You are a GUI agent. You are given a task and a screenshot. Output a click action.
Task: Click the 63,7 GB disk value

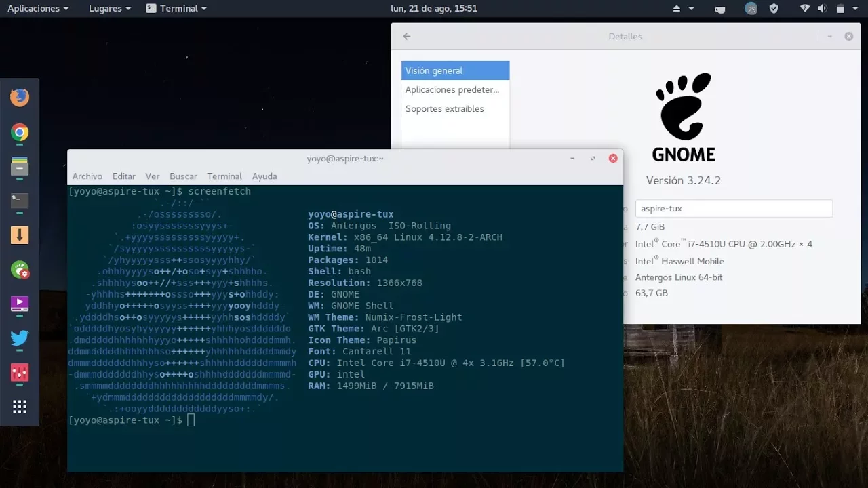[652, 293]
